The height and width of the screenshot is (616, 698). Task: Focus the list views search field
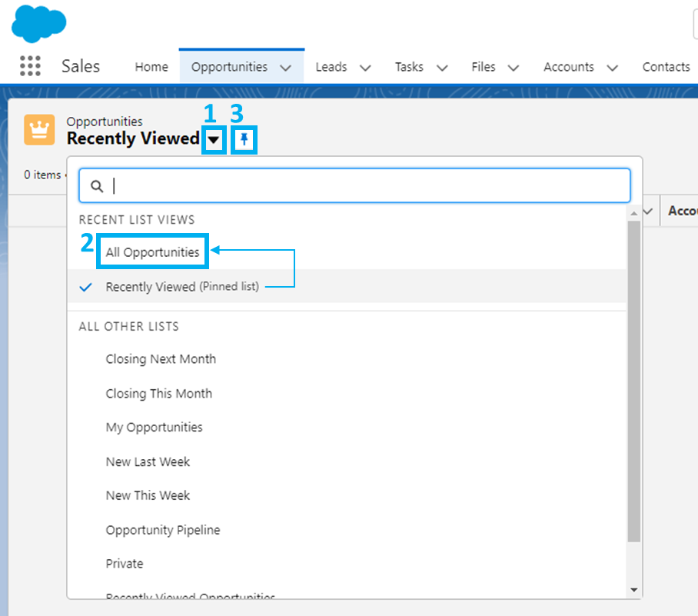tap(355, 186)
